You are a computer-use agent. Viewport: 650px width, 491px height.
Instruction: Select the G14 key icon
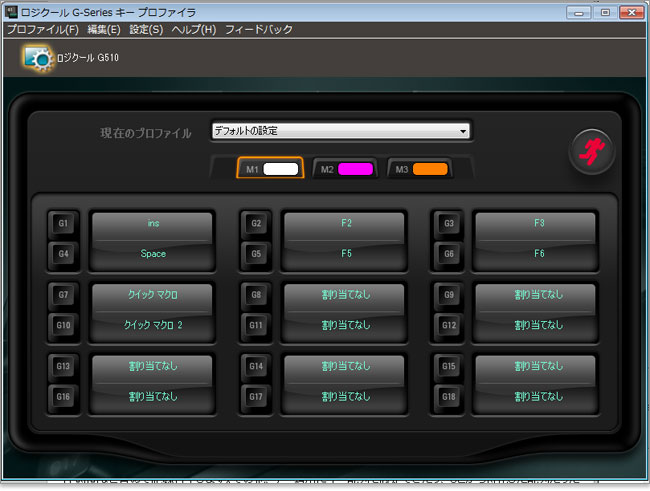tap(257, 367)
